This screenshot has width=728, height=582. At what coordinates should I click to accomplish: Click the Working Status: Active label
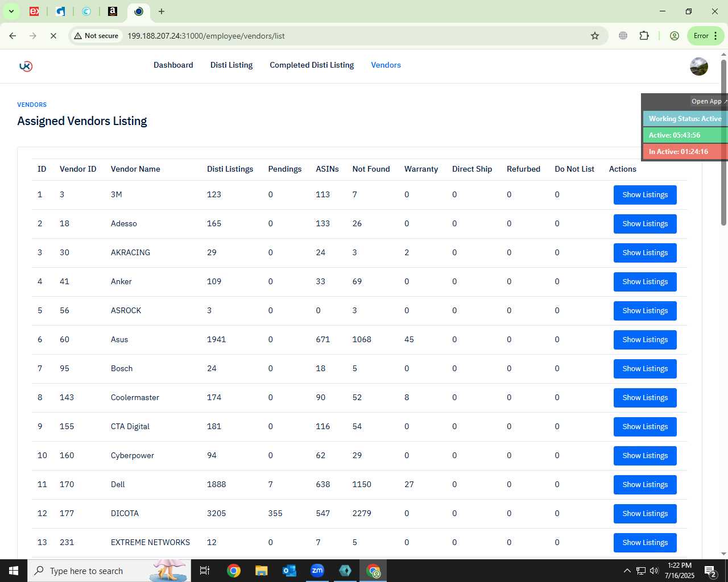[x=685, y=119]
